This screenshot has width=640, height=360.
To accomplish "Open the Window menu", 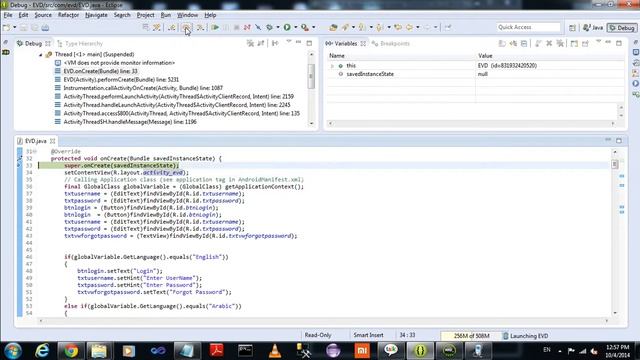I will tap(187, 15).
